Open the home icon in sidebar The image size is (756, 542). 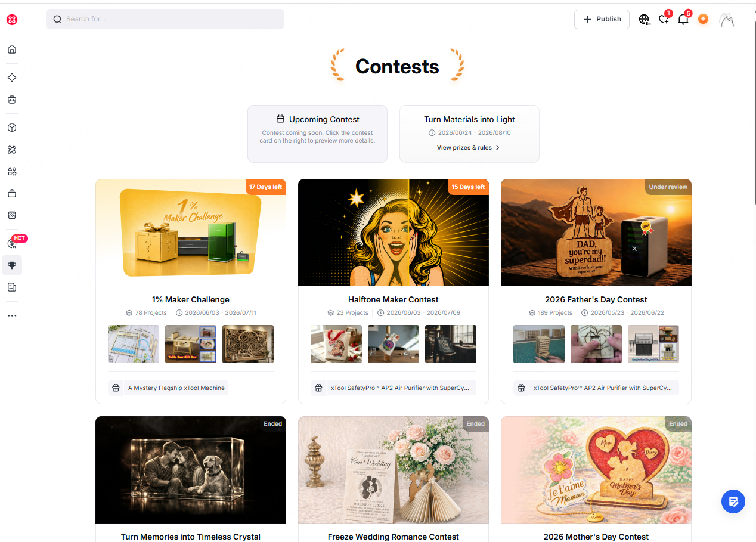[12, 49]
